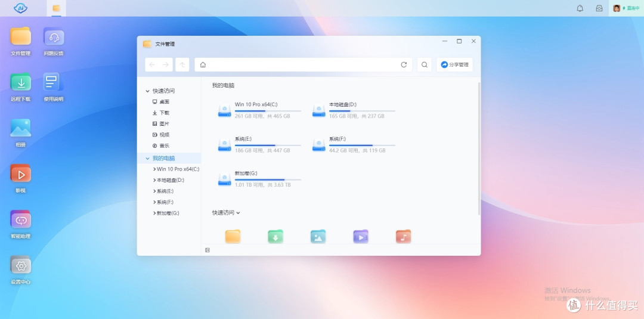Open the 本地磁盘(D:) drive tile
The height and width of the screenshot is (319, 644).
(354, 110)
